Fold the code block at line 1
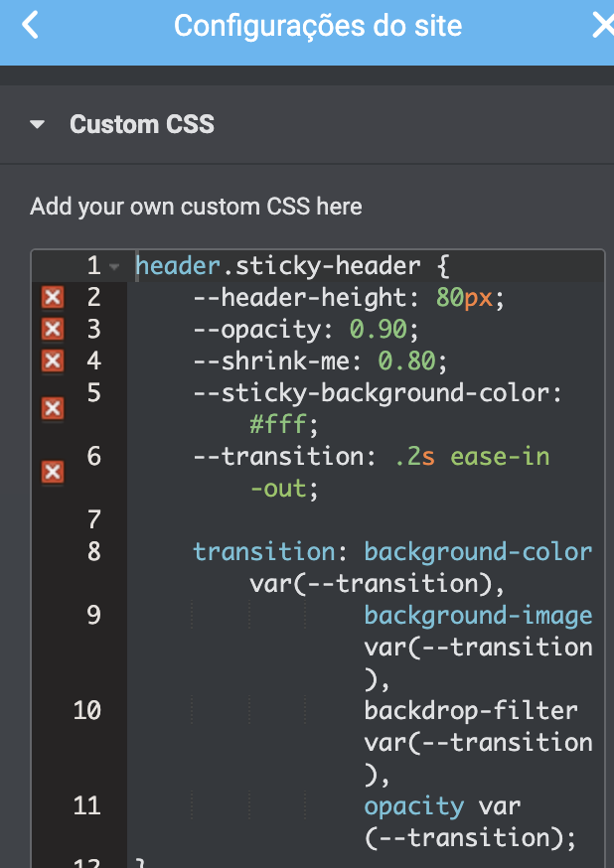The image size is (614, 868). click(x=114, y=267)
